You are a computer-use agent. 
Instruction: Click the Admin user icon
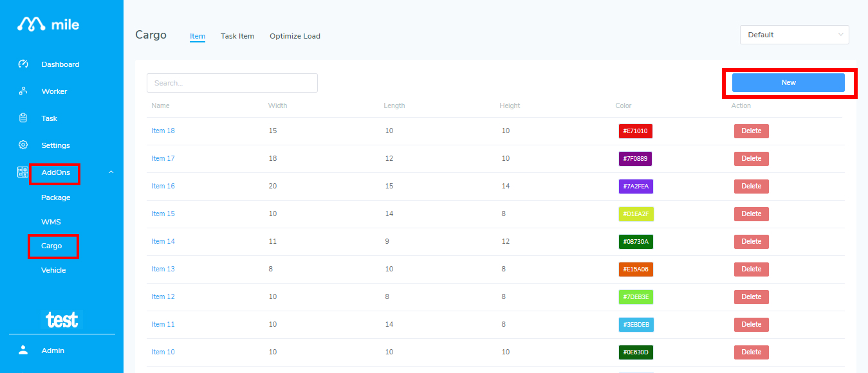coord(23,350)
